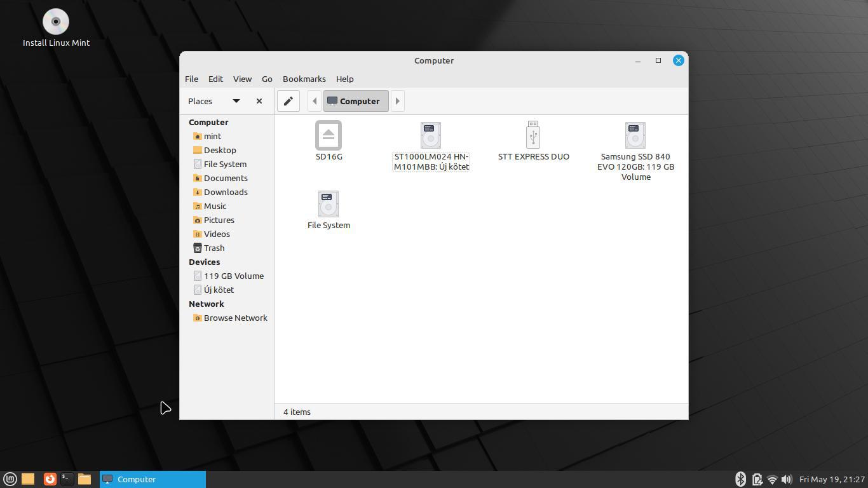Image resolution: width=868 pixels, height=488 pixels.
Task: Go forward with the right arrow
Action: [398, 101]
